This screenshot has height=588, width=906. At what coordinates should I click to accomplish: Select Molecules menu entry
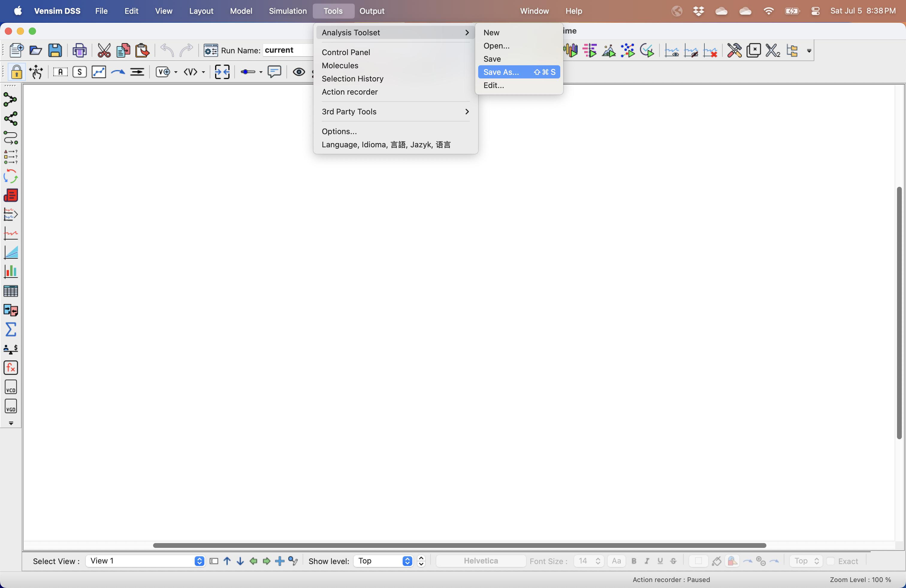click(395, 66)
